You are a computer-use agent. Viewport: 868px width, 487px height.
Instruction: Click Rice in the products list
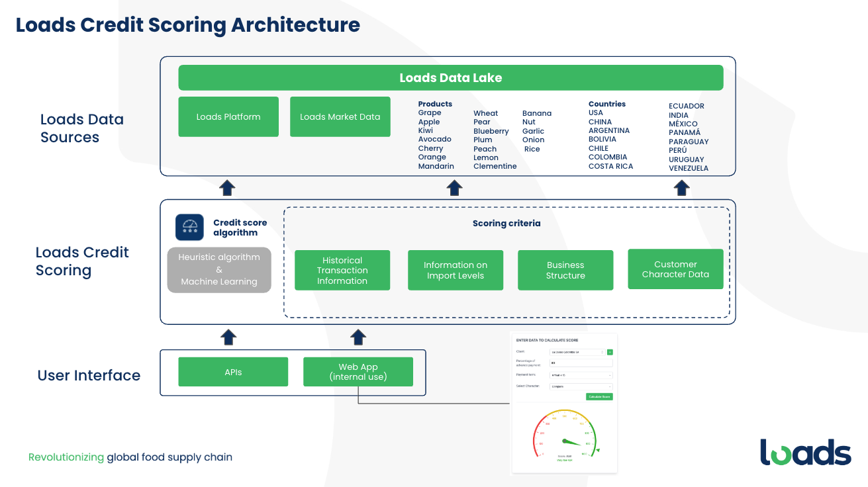click(x=532, y=149)
